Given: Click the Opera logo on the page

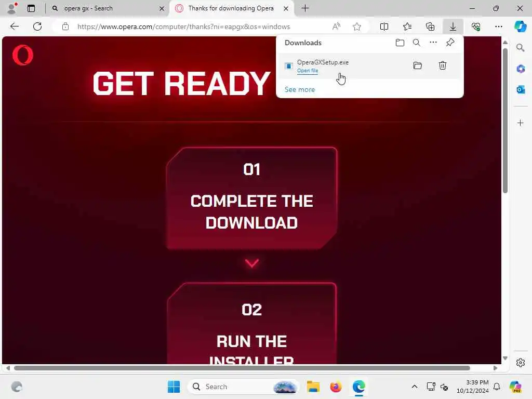Looking at the screenshot, I should coord(23,55).
